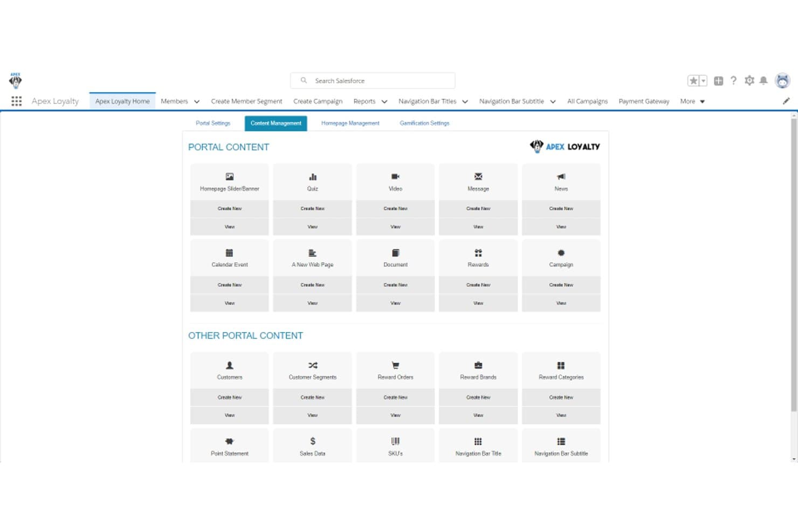Expand the Navigation Bar Subtitle dropdown chevron
This screenshot has width=798, height=532.
553,101
